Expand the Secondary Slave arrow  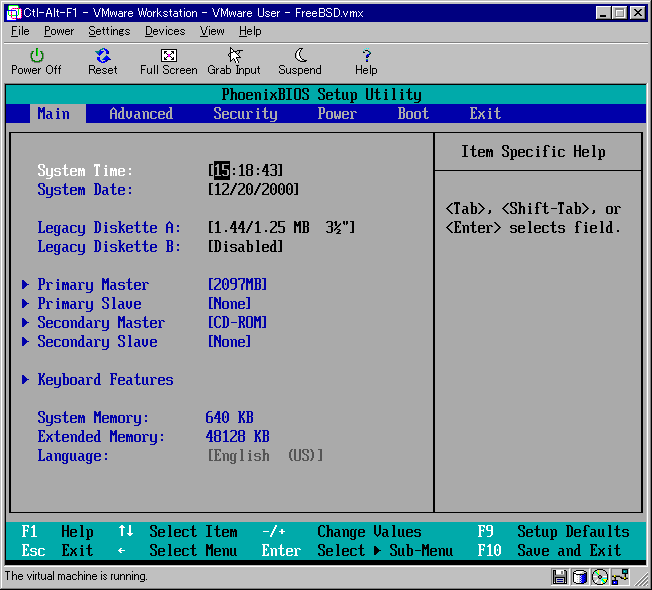[x=25, y=342]
